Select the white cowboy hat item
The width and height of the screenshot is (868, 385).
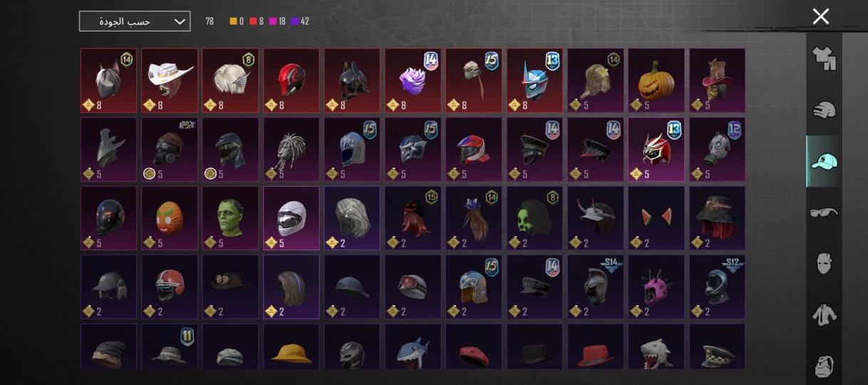coord(170,81)
